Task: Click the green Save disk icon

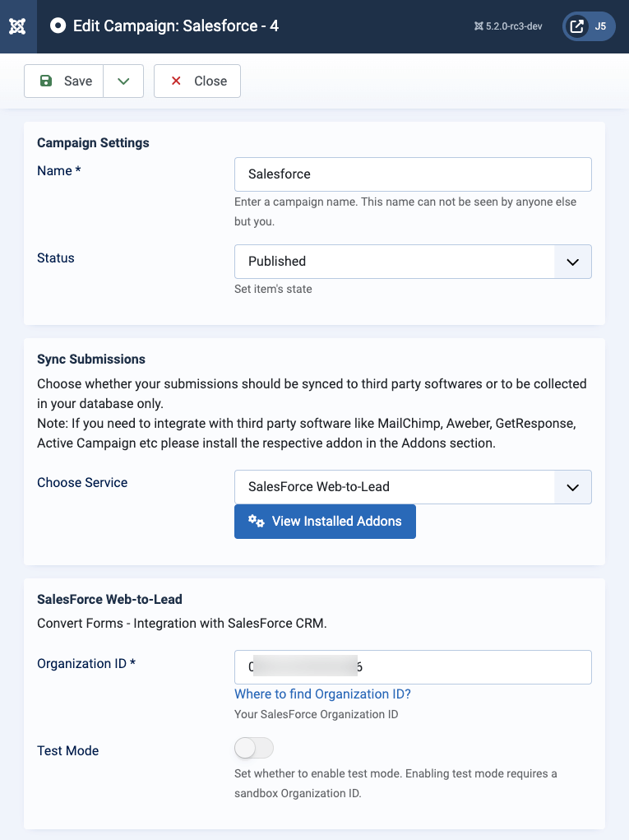Action: tap(46, 81)
